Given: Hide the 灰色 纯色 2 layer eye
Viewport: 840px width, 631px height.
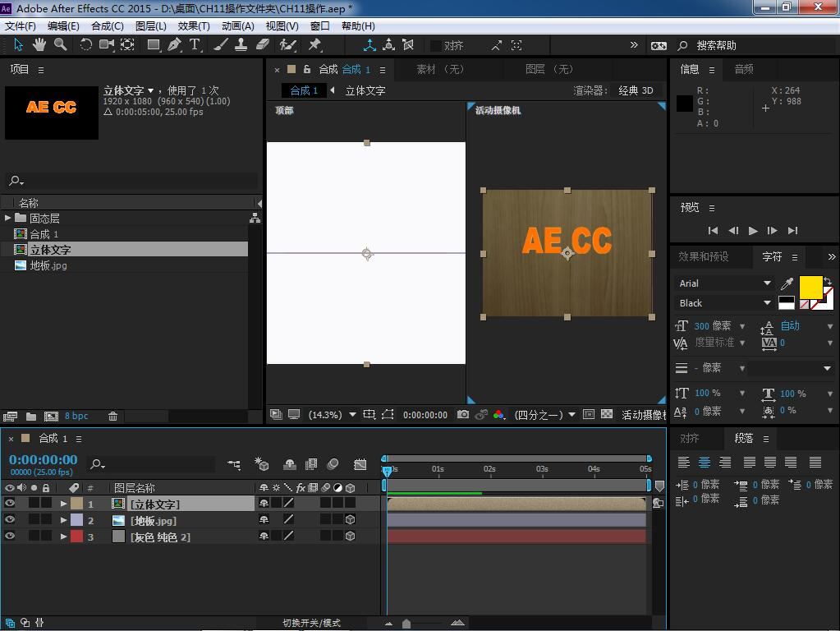Looking at the screenshot, I should pyautogui.click(x=10, y=537).
